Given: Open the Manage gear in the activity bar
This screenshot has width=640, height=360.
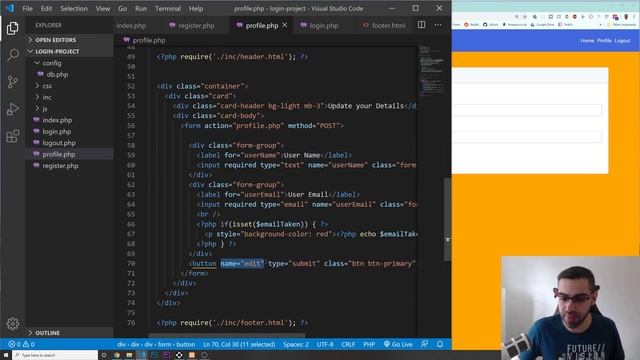Looking at the screenshot, I should 13,324.
